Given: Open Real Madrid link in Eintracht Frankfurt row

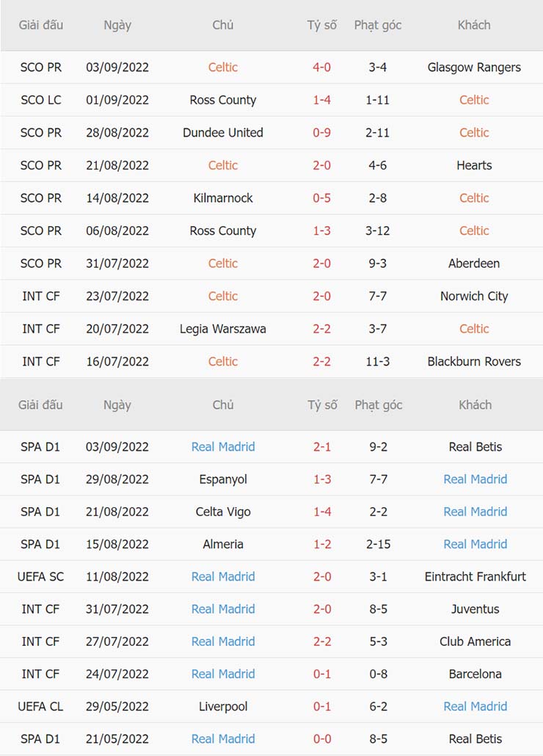Looking at the screenshot, I should click(223, 577).
